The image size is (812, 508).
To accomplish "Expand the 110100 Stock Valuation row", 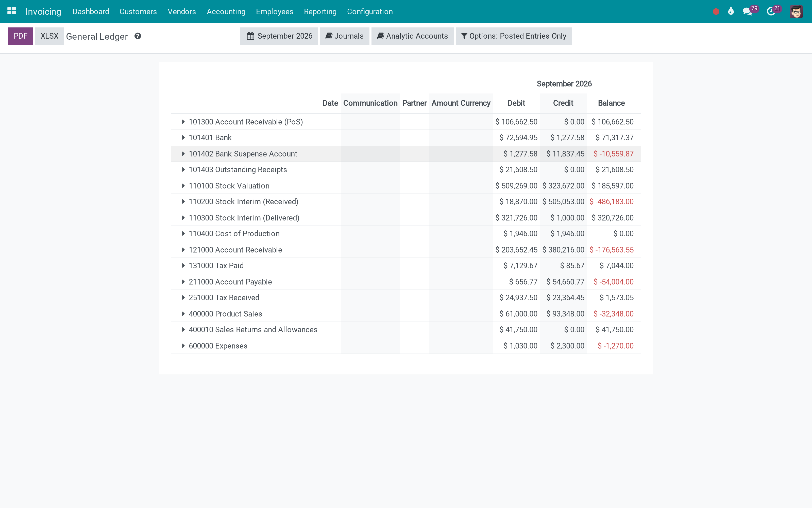I will click(x=183, y=186).
